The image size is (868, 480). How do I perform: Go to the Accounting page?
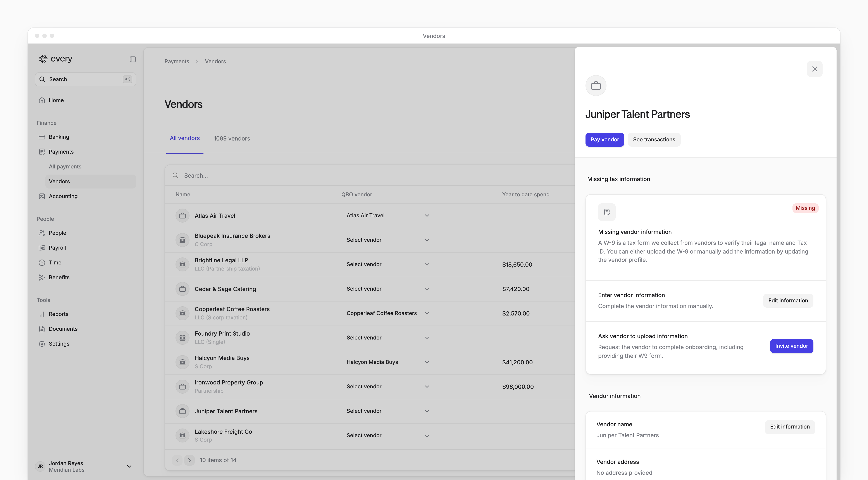86,196
